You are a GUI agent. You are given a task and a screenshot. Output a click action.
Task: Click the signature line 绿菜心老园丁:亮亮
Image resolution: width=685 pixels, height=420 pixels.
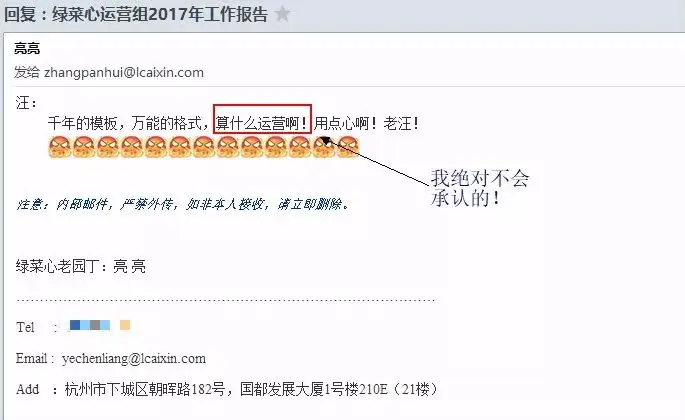point(81,266)
